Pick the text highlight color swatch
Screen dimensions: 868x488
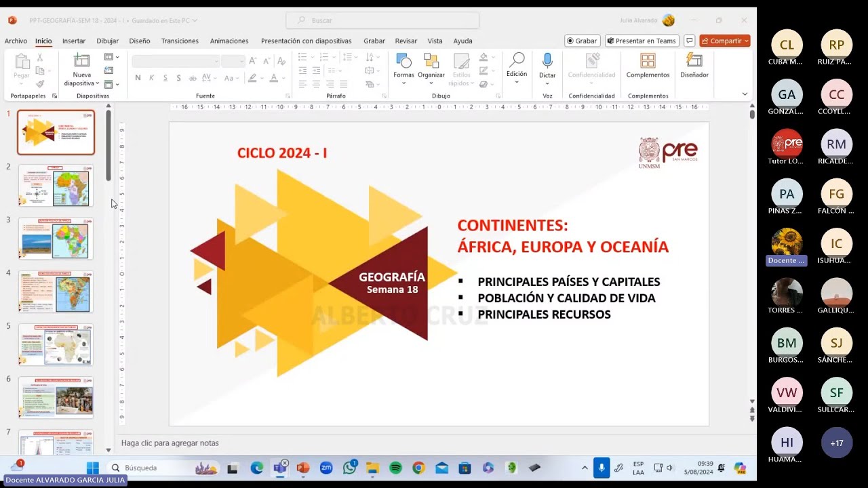[x=252, y=78]
